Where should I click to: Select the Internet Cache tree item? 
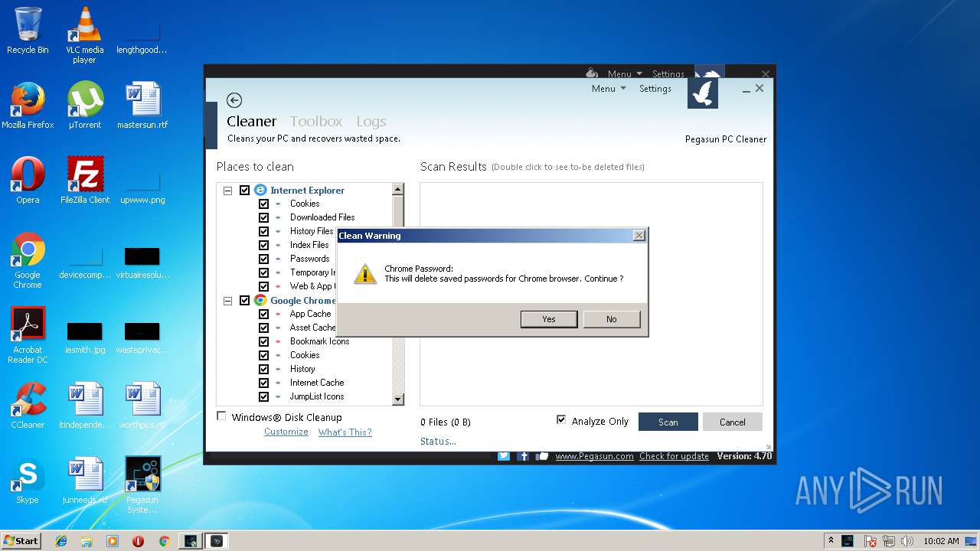[x=317, y=383]
